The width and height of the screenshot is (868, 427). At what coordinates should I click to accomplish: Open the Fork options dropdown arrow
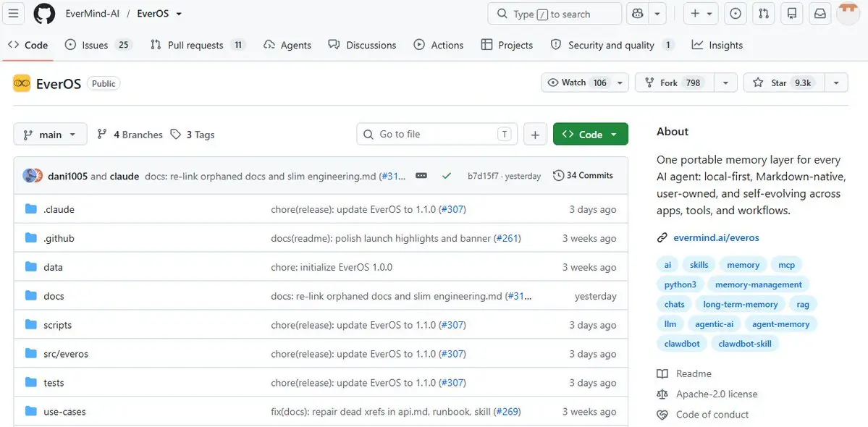click(x=725, y=83)
